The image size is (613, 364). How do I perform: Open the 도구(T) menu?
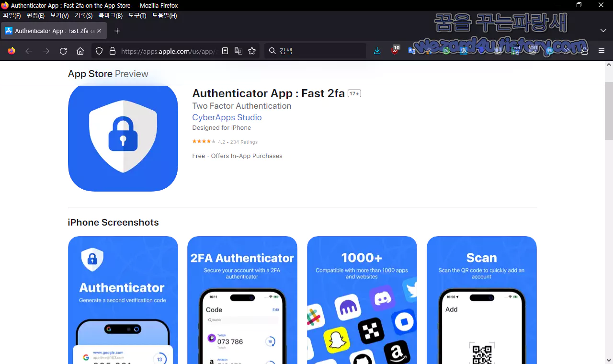click(137, 15)
